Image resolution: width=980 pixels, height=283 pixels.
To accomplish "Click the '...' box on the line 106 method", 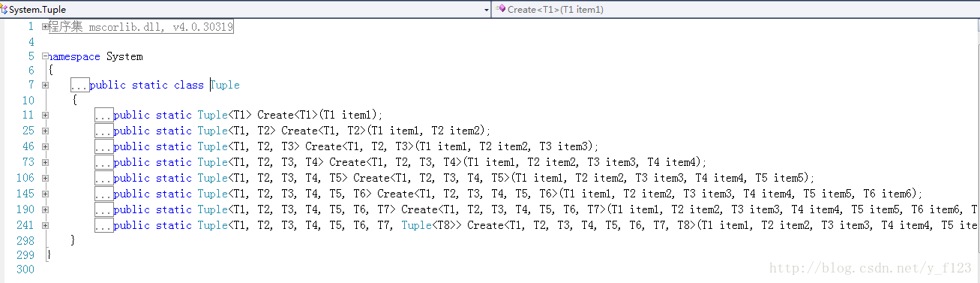I will 103,178.
